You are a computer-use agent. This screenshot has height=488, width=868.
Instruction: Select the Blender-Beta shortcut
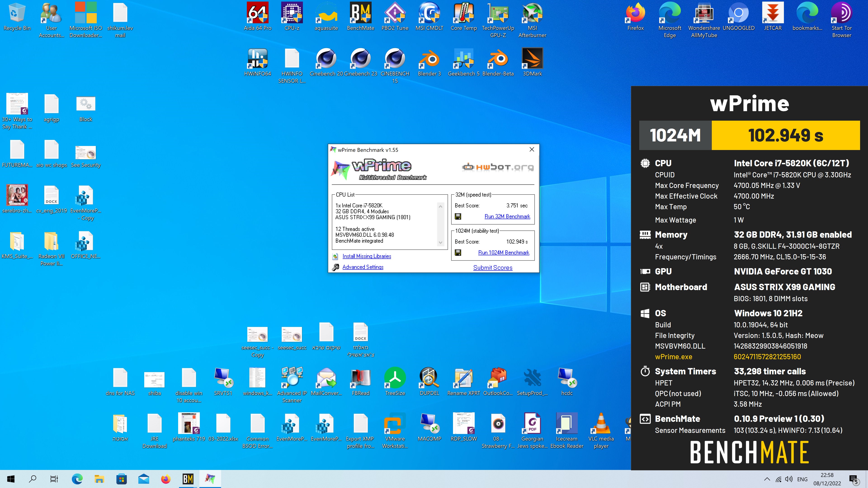tap(498, 62)
